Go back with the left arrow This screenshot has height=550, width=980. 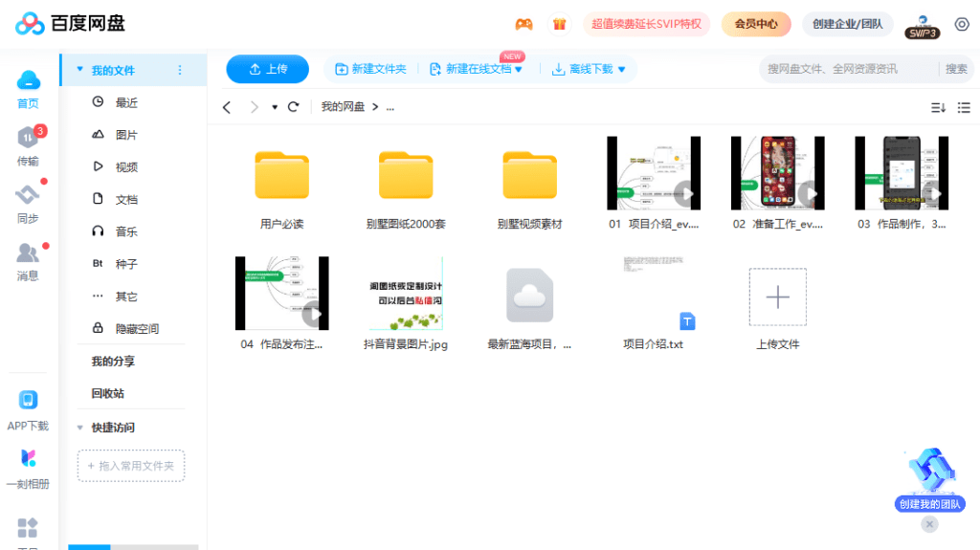(227, 107)
